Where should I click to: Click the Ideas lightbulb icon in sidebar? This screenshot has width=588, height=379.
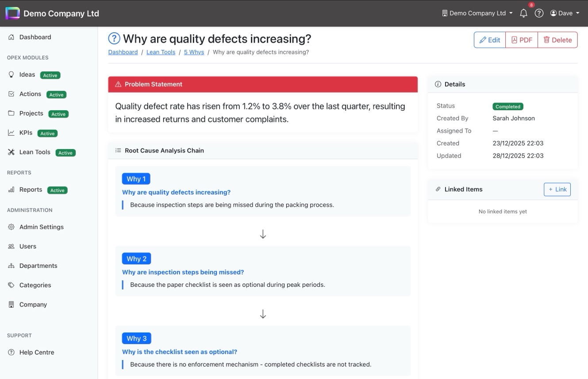[x=12, y=75]
